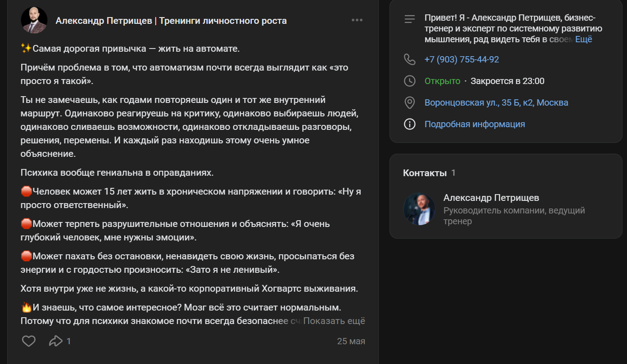Open the community name link in post header
627x364 pixels.
(x=171, y=21)
